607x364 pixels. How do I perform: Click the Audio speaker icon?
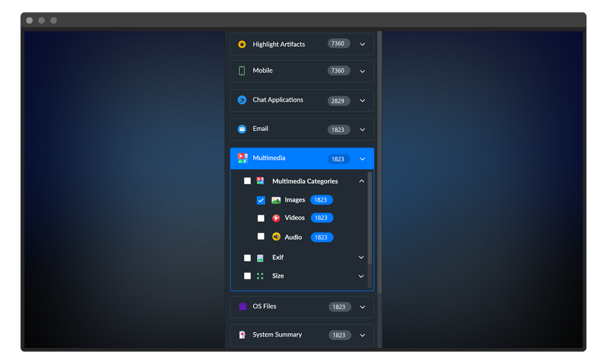pos(276,237)
